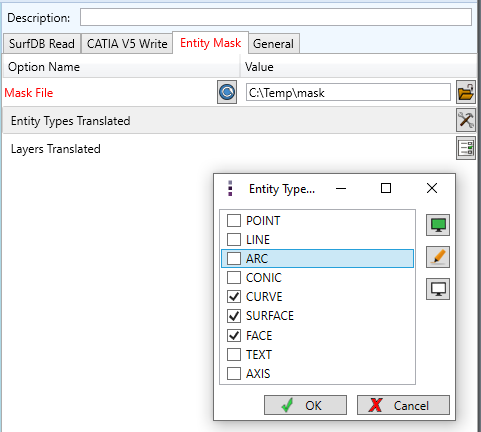
Task: Select the General tab
Action: 273,44
